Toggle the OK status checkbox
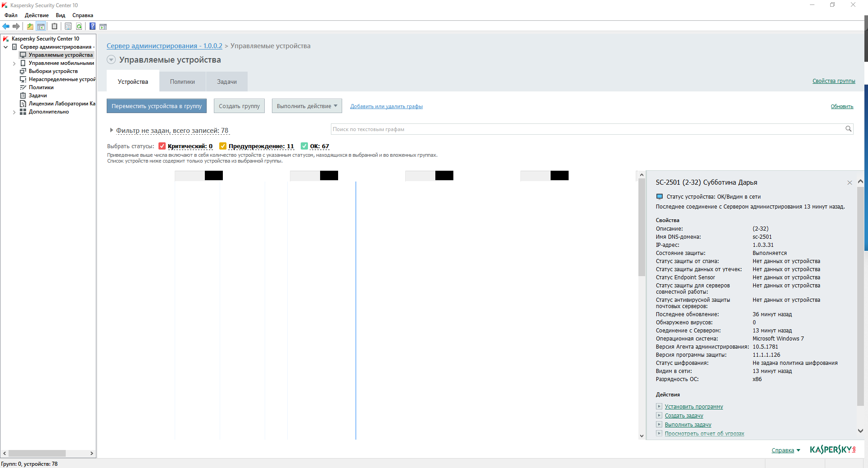Screen dimensions: 868x468 304,146
